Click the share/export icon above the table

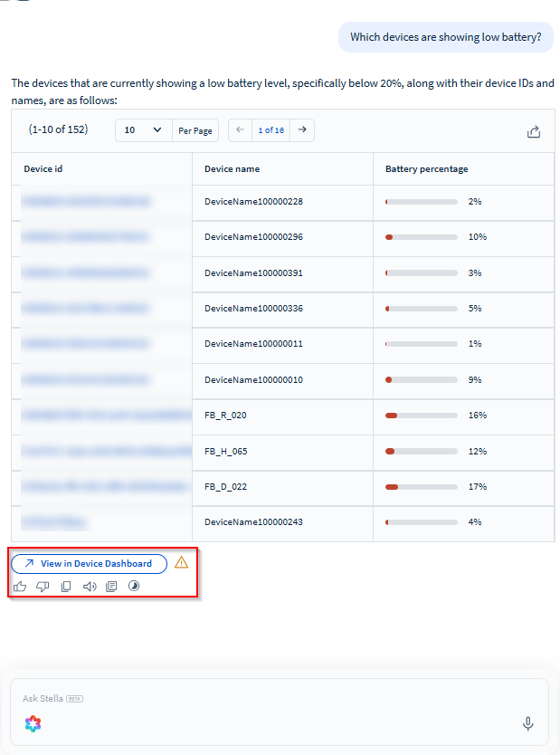pos(534,131)
